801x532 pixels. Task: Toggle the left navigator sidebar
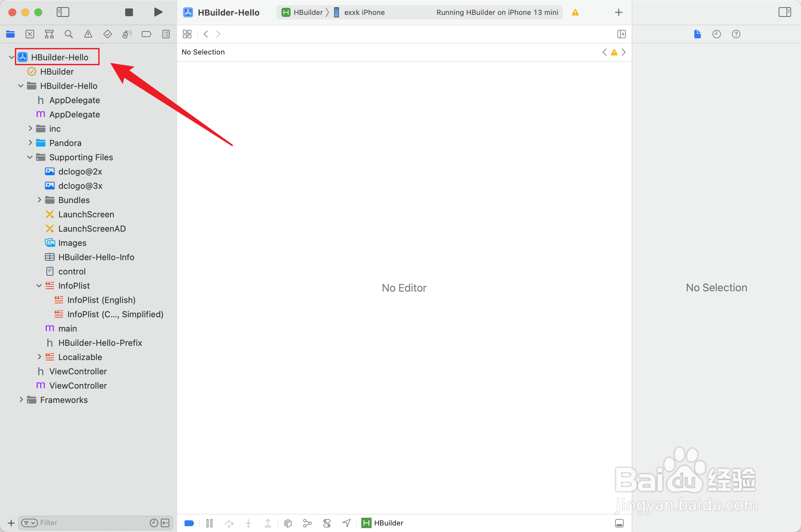pos(63,12)
